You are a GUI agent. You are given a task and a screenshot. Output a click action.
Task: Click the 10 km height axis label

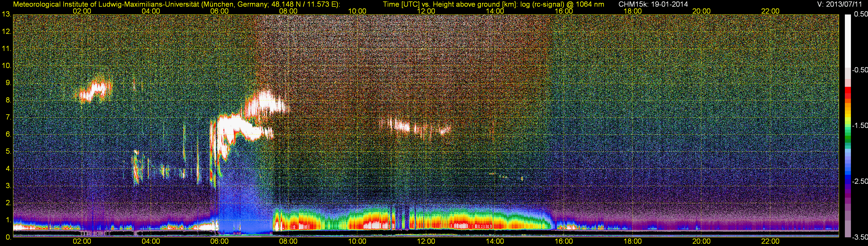tap(6, 66)
